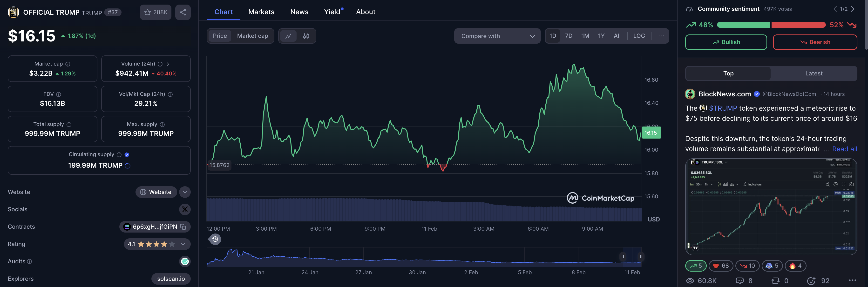
Task: Select the line chart type
Action: [x=288, y=36]
